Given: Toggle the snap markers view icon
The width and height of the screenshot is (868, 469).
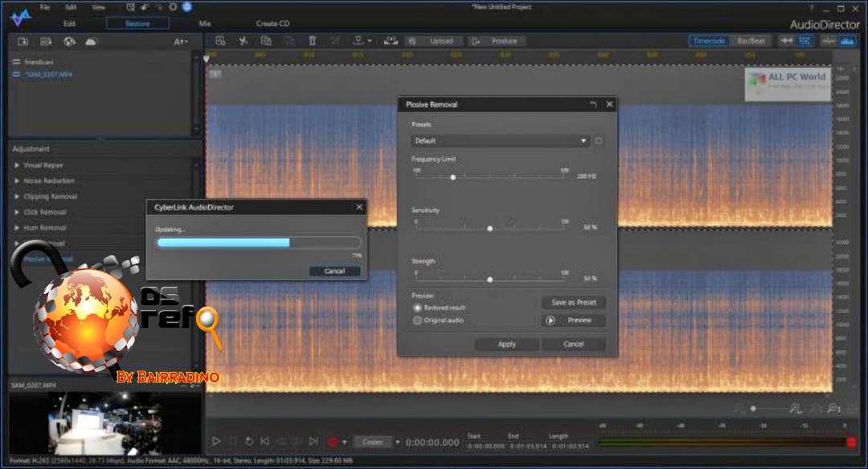Looking at the screenshot, I should pyautogui.click(x=786, y=41).
